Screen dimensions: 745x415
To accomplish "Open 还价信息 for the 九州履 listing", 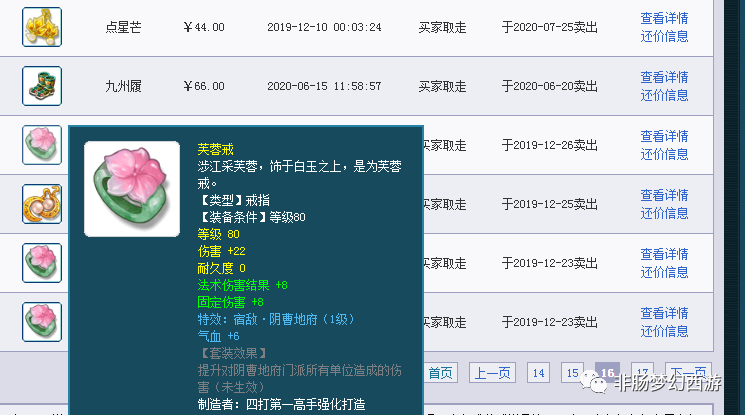I will (x=664, y=95).
